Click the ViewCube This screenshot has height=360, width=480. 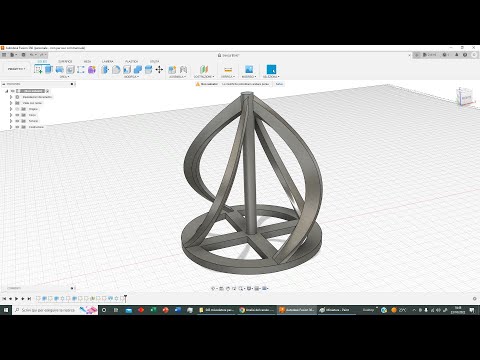pos(465,97)
